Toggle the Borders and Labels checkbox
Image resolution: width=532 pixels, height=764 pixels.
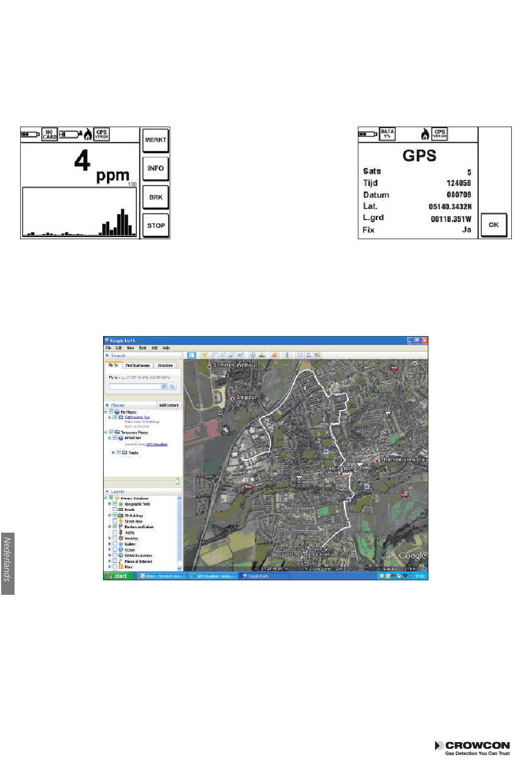point(115,527)
